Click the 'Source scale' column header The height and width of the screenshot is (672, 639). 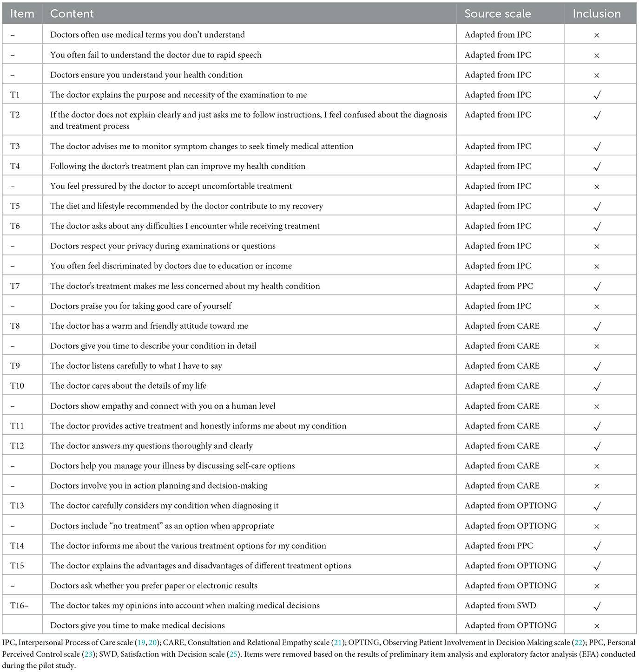[498, 14]
